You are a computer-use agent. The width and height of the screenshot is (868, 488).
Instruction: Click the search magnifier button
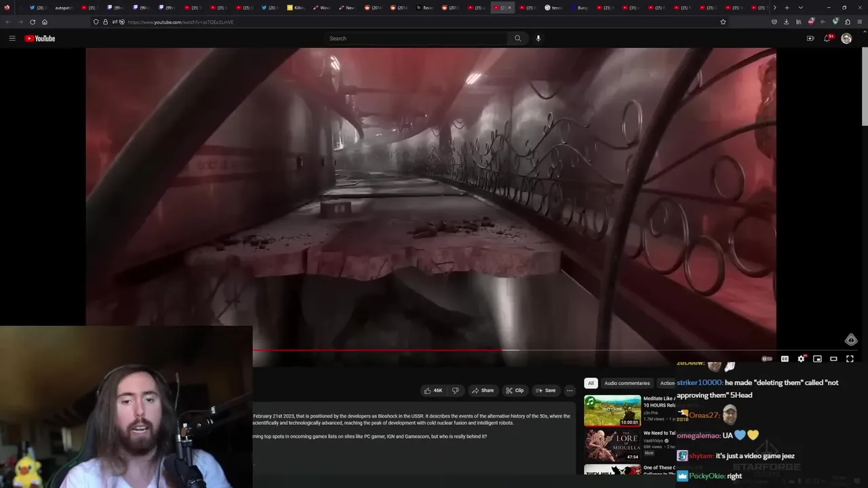pyautogui.click(x=517, y=39)
